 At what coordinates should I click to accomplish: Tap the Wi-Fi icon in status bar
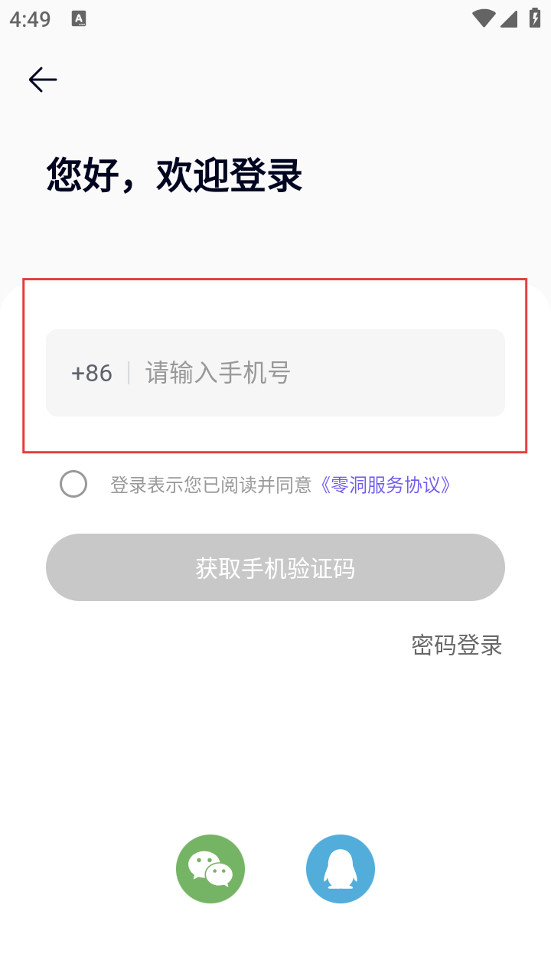[x=484, y=18]
